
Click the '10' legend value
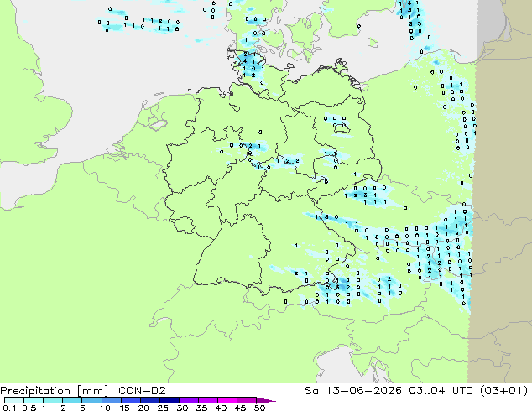click(x=105, y=408)
